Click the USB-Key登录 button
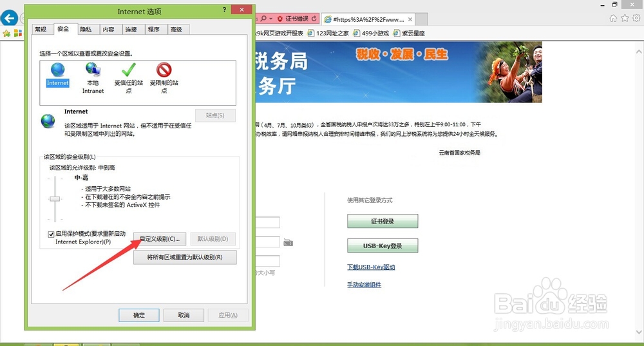644x346 pixels. [383, 245]
